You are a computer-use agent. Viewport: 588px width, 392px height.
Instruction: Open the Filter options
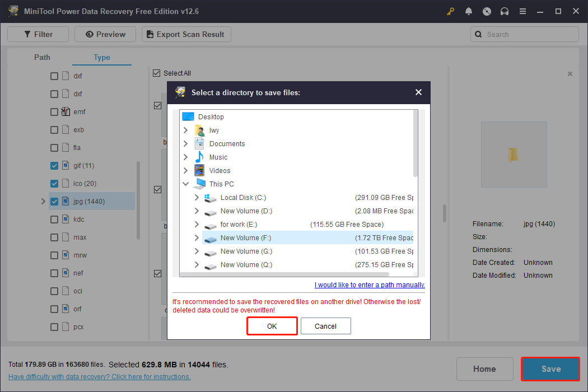point(38,34)
